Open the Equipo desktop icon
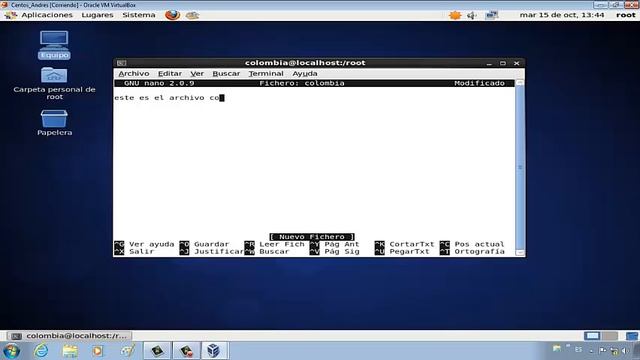 click(54, 45)
